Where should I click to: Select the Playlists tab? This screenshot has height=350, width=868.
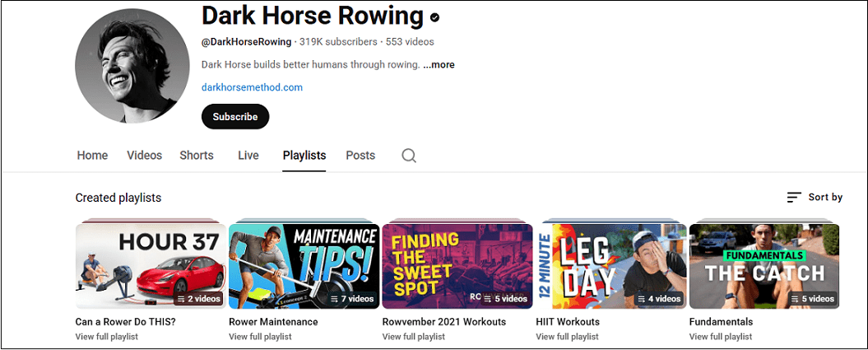coord(304,156)
